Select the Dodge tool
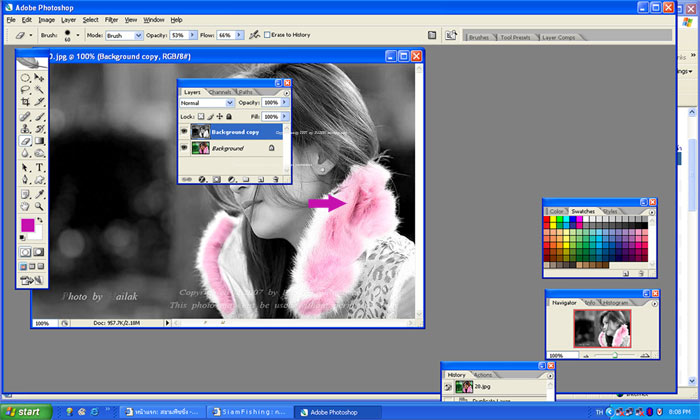Image resolution: width=700 pixels, height=420 pixels. click(x=39, y=153)
